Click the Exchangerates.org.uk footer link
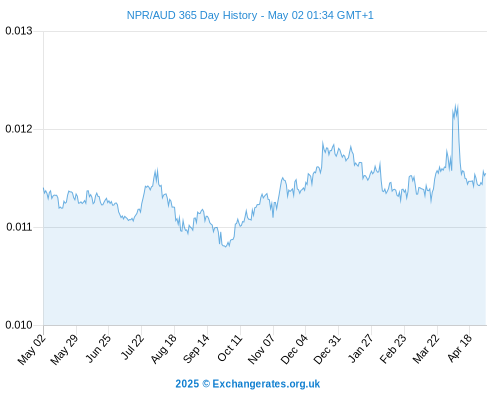This screenshot has width=495, height=400. coord(266,384)
